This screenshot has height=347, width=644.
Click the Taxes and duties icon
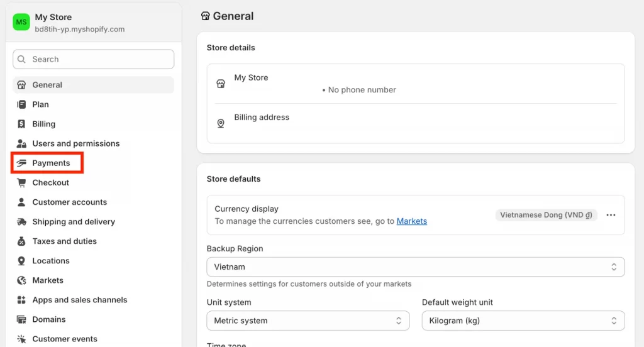point(21,241)
